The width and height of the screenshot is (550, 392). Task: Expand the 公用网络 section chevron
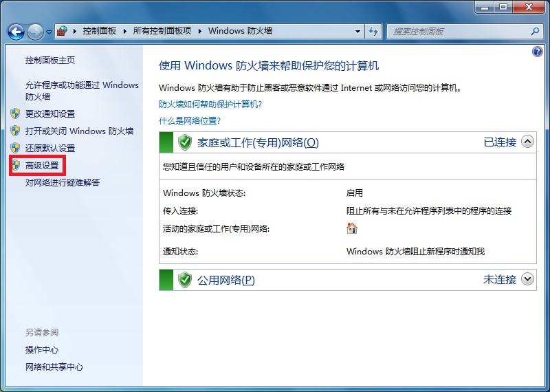527,279
